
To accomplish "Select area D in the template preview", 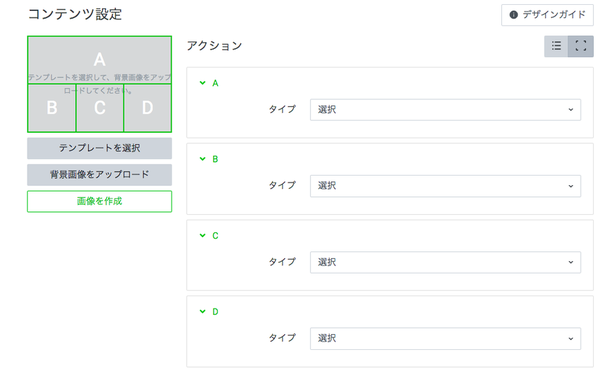I will click(x=148, y=108).
